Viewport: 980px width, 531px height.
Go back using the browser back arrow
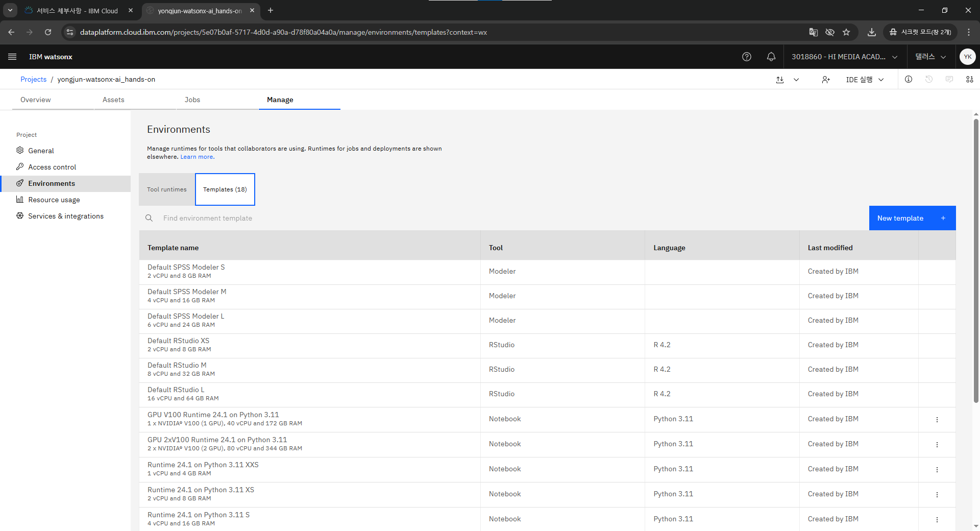11,32
